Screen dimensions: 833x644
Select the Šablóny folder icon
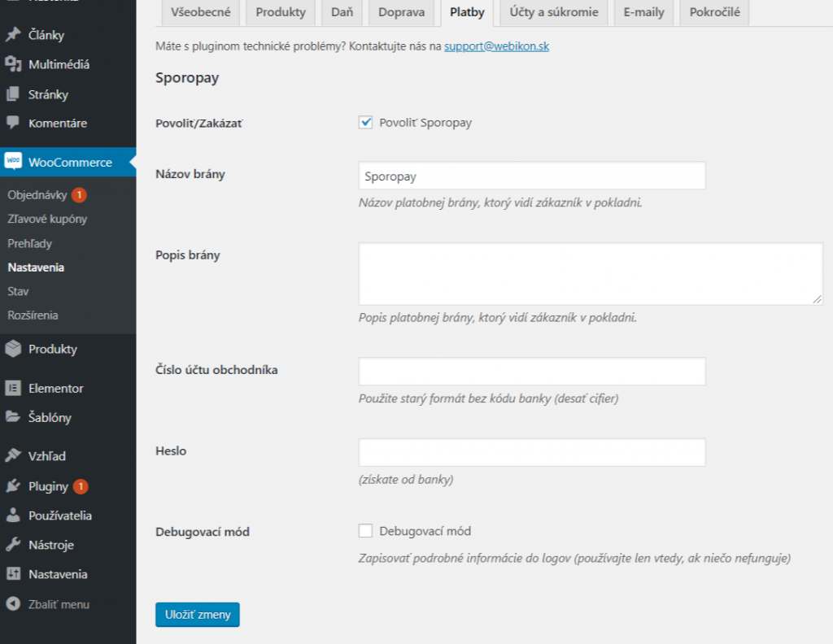point(11,416)
